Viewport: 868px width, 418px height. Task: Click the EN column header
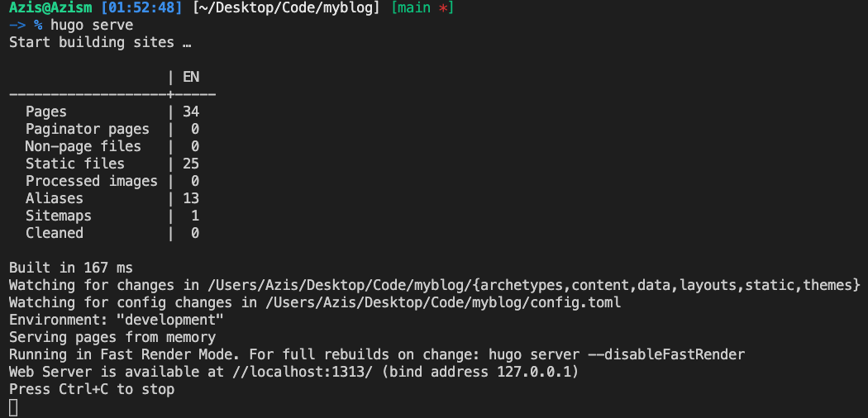(x=191, y=77)
